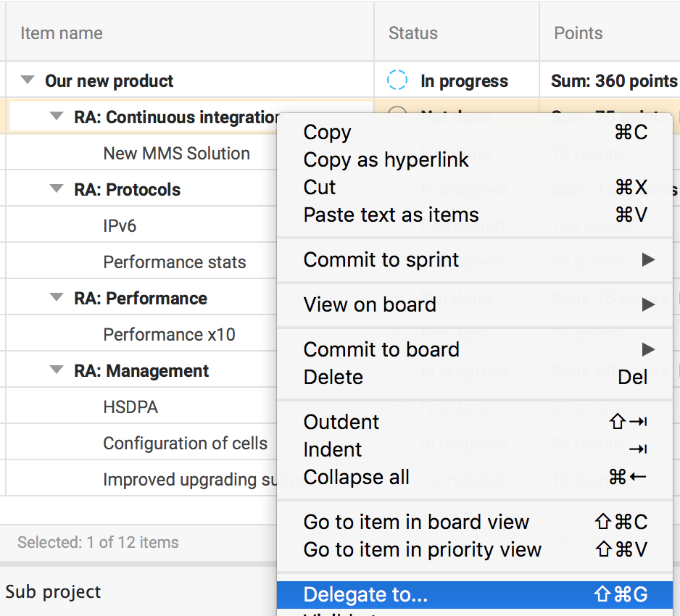This screenshot has width=680, height=616.
Task: Collapse the RA: Protocols group
Action: click(57, 189)
